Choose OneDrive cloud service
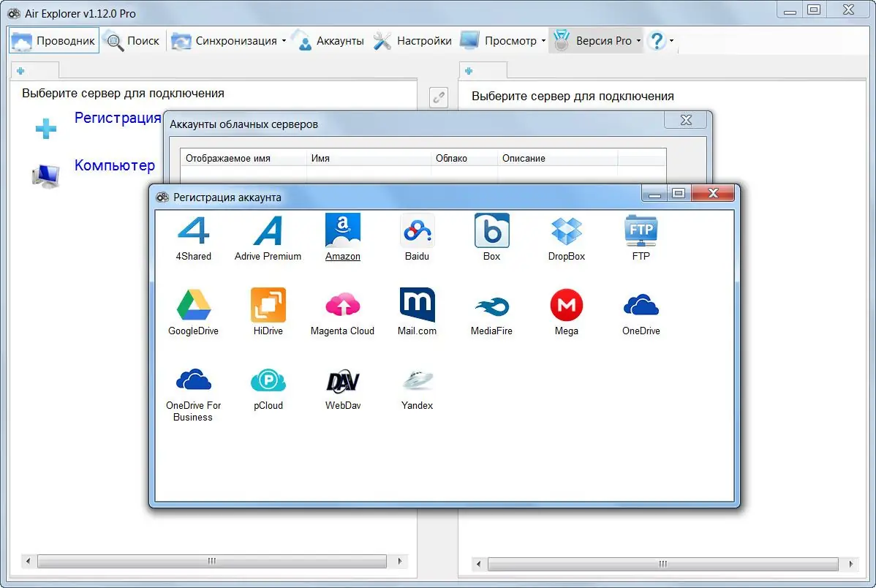Image resolution: width=876 pixels, height=588 pixels. (641, 305)
